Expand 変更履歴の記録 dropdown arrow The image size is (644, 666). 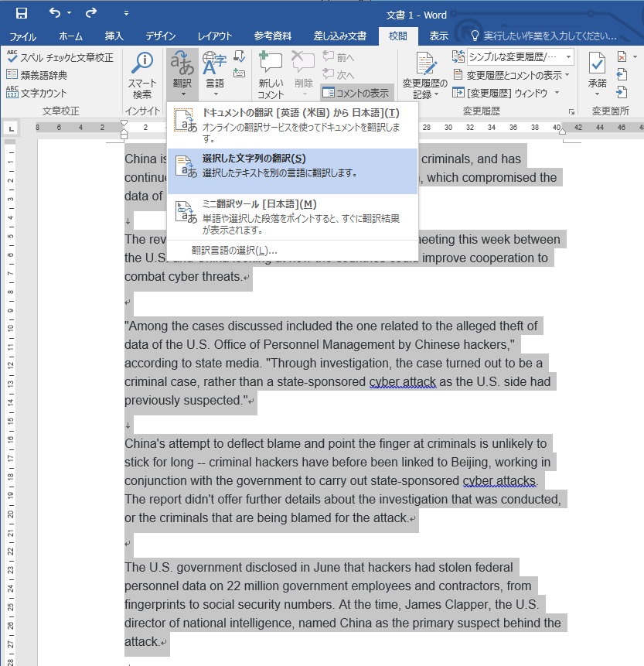(x=436, y=94)
